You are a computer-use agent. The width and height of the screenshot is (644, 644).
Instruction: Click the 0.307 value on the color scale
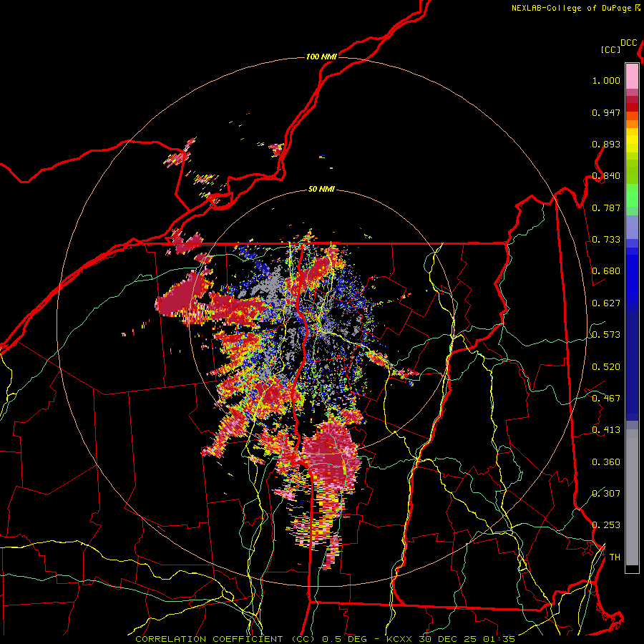coord(606,493)
